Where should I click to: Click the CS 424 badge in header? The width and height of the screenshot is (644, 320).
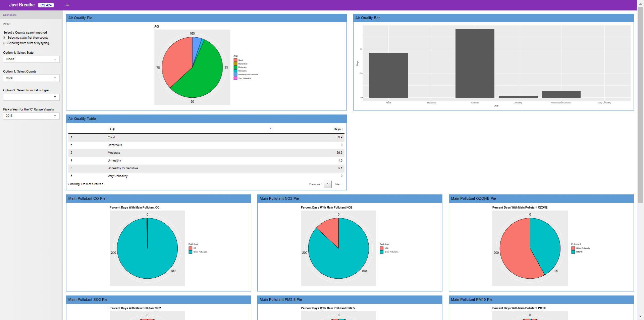coord(46,5)
